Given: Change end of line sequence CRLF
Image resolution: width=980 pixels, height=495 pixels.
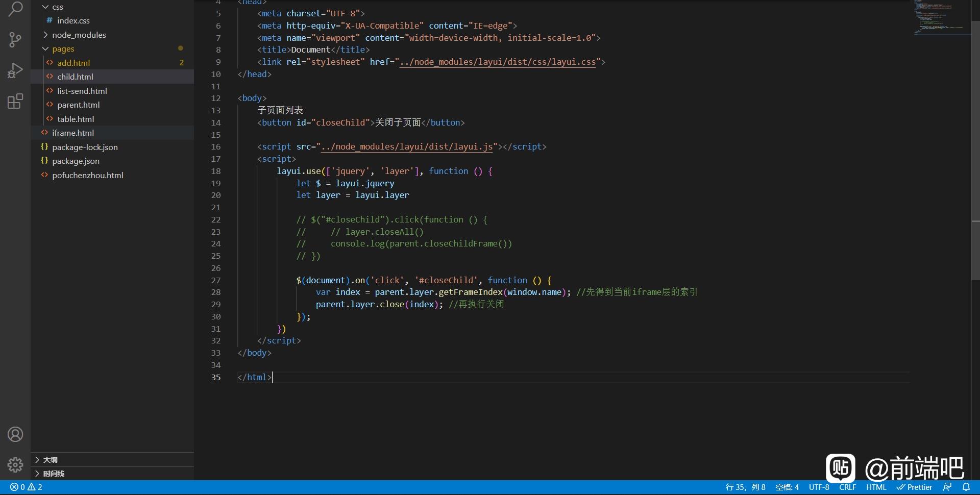Looking at the screenshot, I should 848,487.
